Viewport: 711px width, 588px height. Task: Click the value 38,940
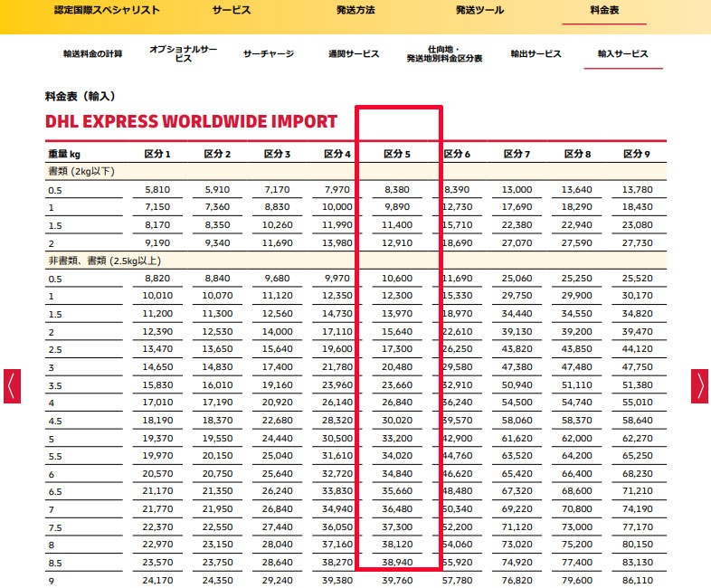click(x=397, y=563)
